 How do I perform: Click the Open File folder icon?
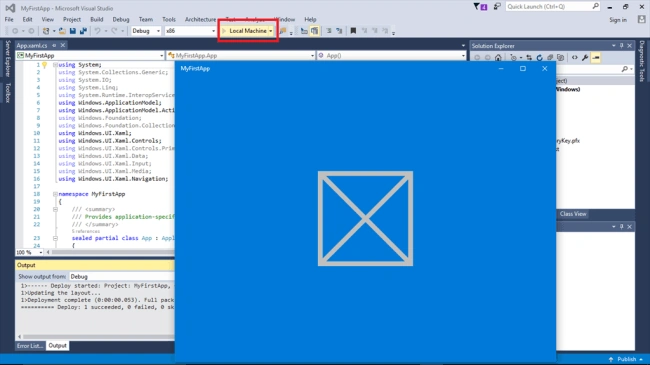coord(62,31)
